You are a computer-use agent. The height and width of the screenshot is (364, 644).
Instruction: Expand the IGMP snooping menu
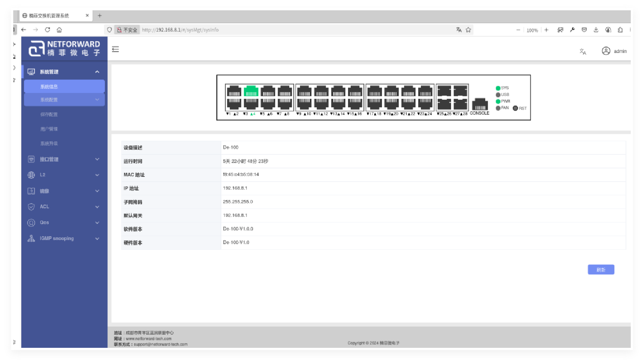[64, 238]
